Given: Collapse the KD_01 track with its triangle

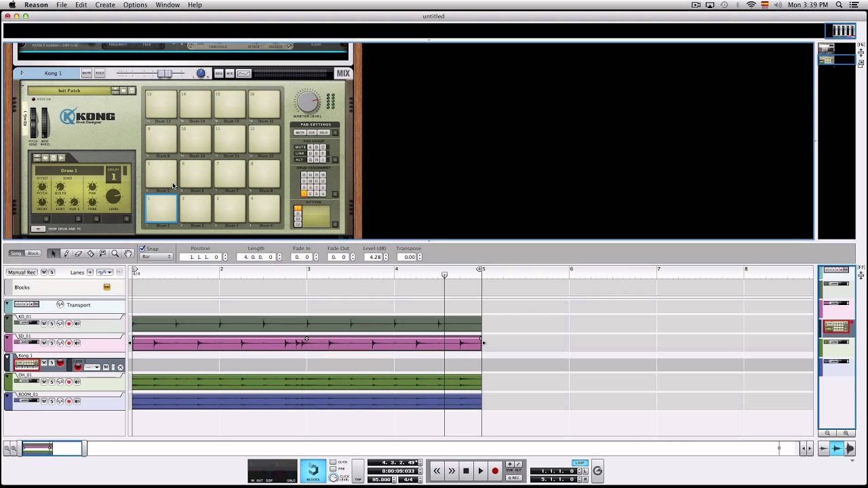Looking at the screenshot, I should click(x=7, y=317).
